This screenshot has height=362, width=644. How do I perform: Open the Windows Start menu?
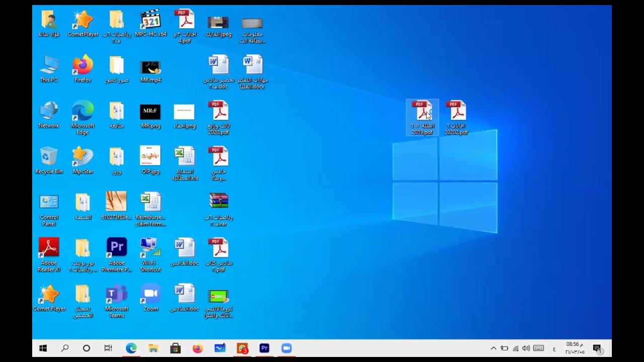tap(43, 348)
